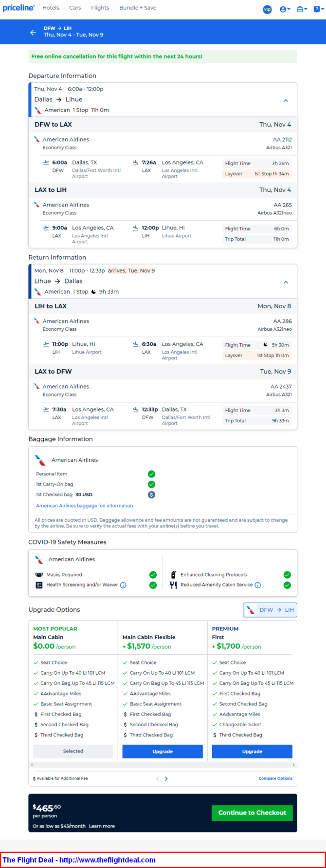
Task: Open the My Trips briefcase menu
Action: click(x=302, y=9)
